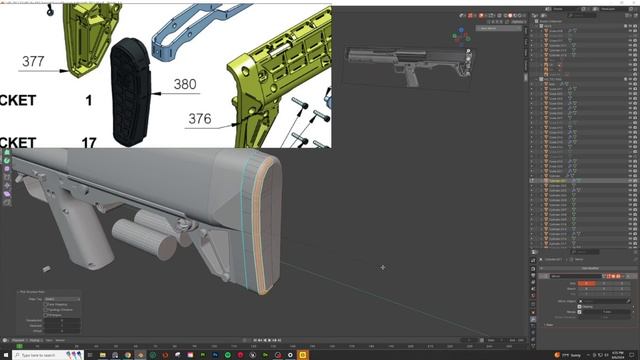Expand the Data subpanel in Mirror modifier
640x360 pixels.
tap(549, 325)
